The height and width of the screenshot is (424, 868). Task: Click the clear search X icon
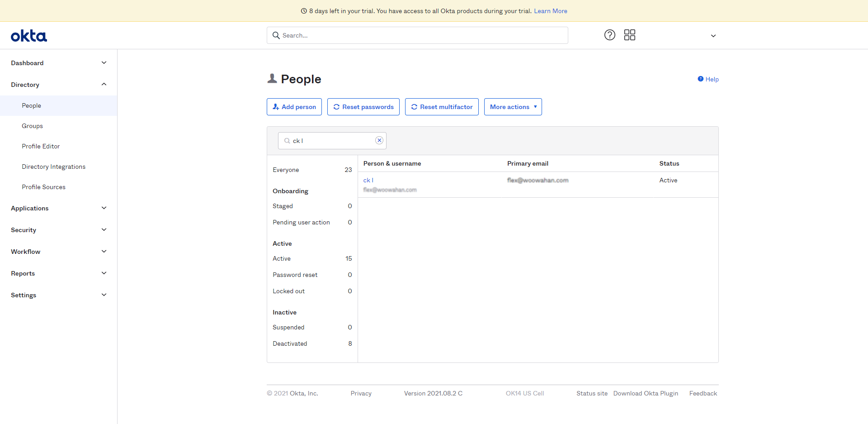379,140
